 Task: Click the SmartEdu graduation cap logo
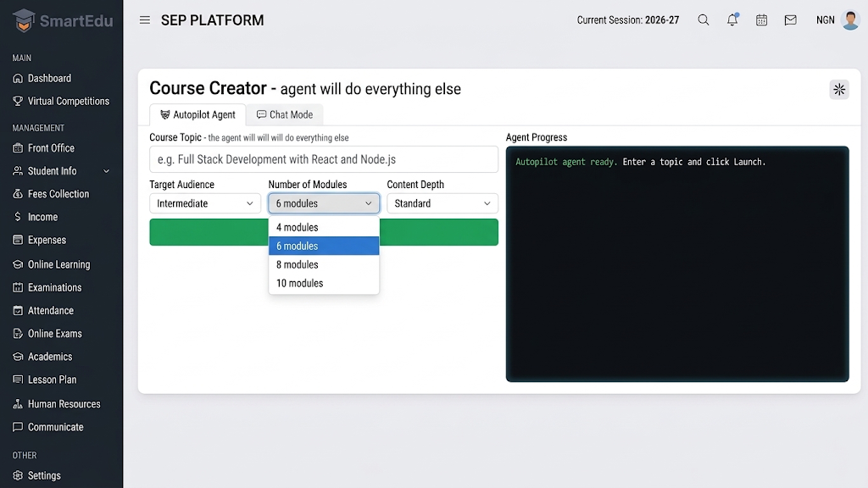point(24,20)
